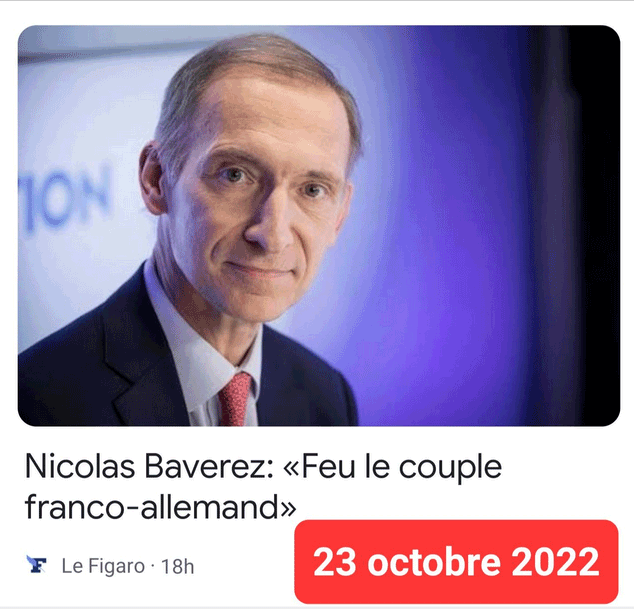This screenshot has width=634, height=611.
Task: Click the dot separator before '18h'
Action: [153, 566]
